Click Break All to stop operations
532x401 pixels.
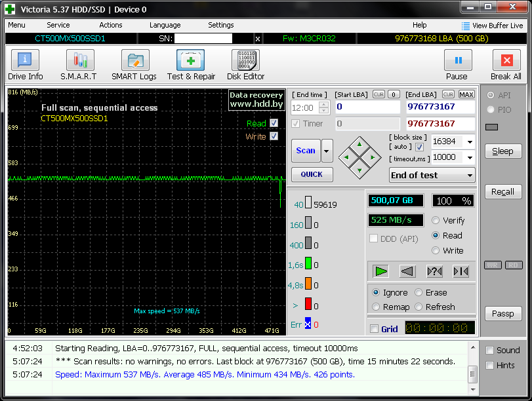pos(506,65)
